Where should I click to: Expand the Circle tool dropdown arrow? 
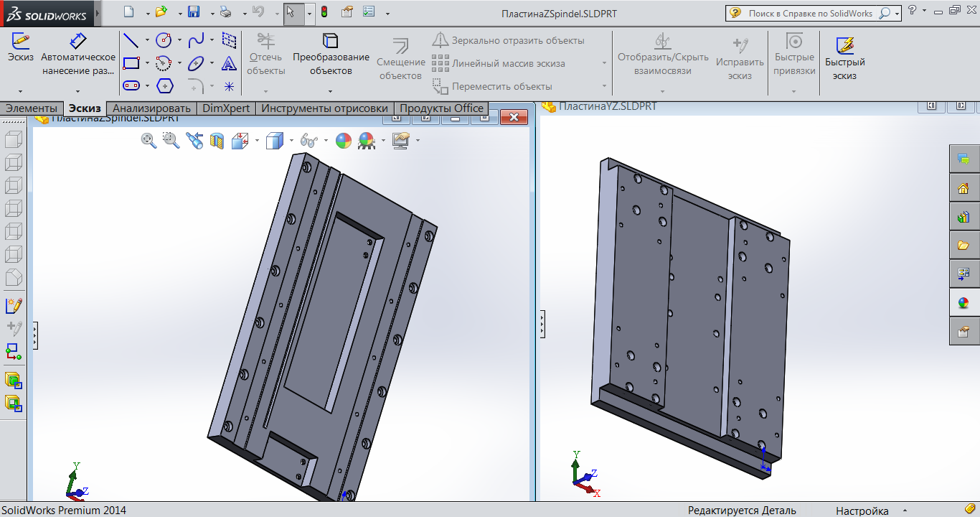(x=179, y=40)
